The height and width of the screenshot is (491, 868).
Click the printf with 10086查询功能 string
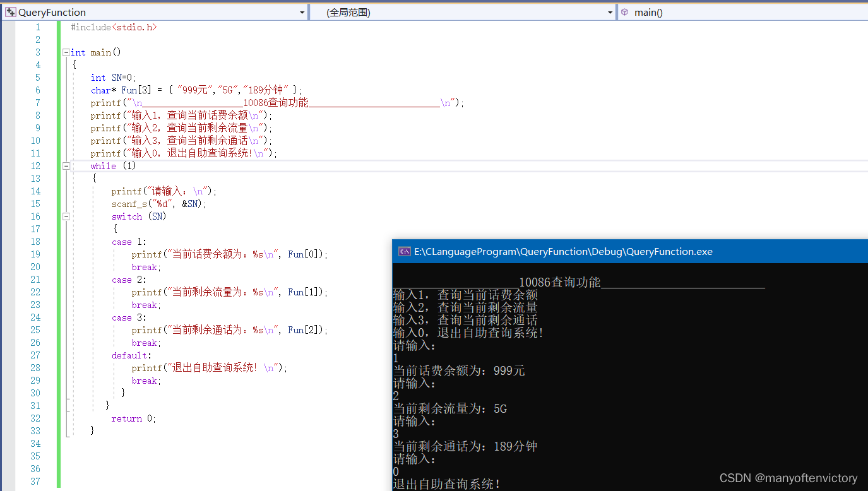pos(277,103)
